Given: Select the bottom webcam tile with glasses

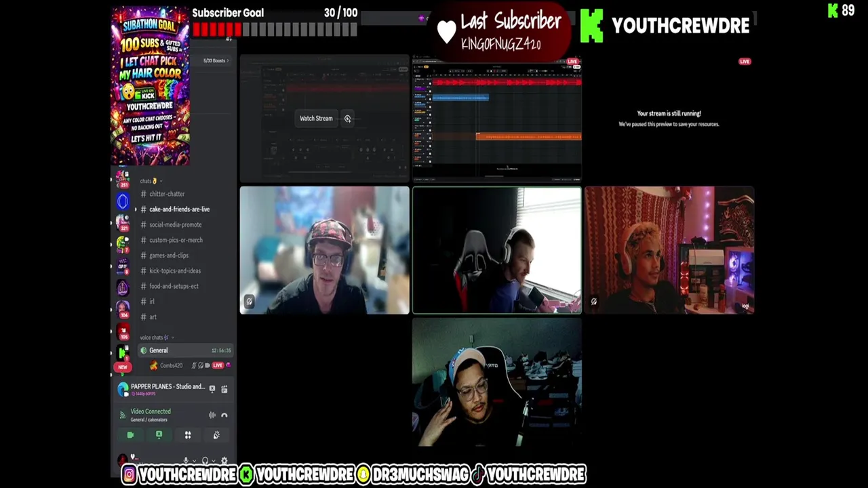Looking at the screenshot, I should pyautogui.click(x=497, y=382).
